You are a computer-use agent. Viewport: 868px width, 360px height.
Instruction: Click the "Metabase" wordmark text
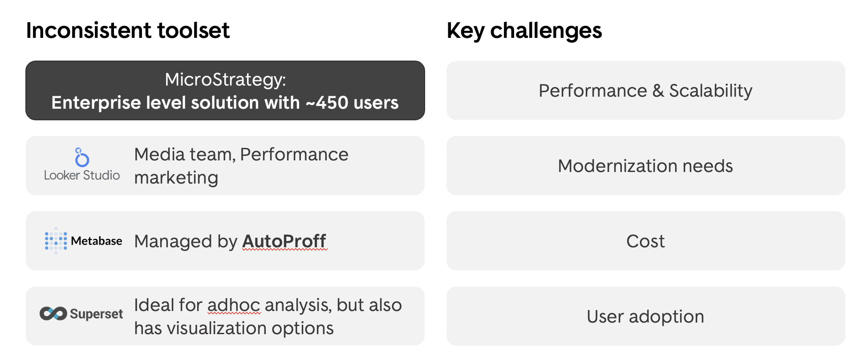point(96,241)
